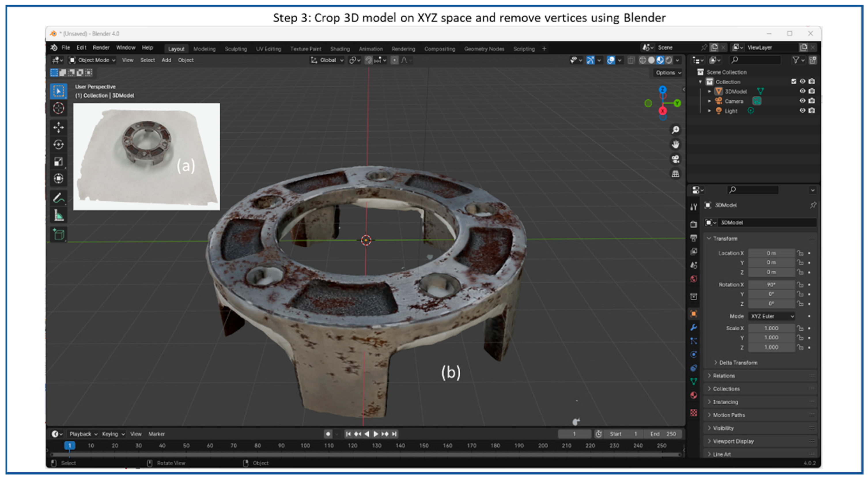The image size is (868, 481).
Task: Select the Rotate tool
Action: tap(58, 144)
